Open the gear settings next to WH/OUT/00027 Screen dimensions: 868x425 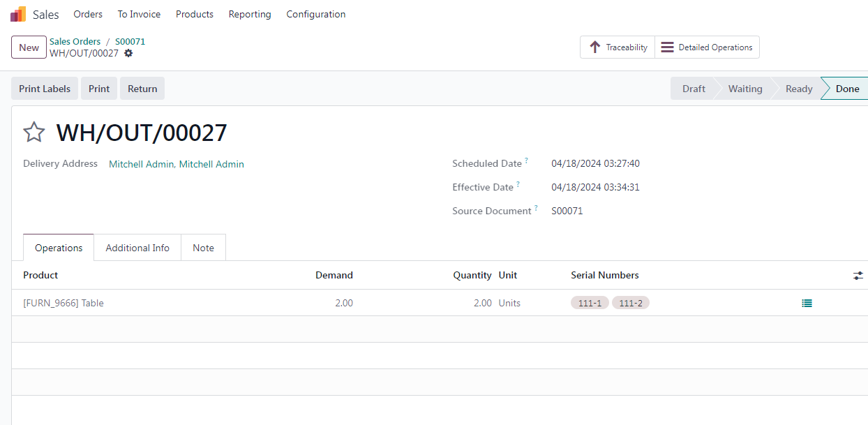tap(128, 53)
